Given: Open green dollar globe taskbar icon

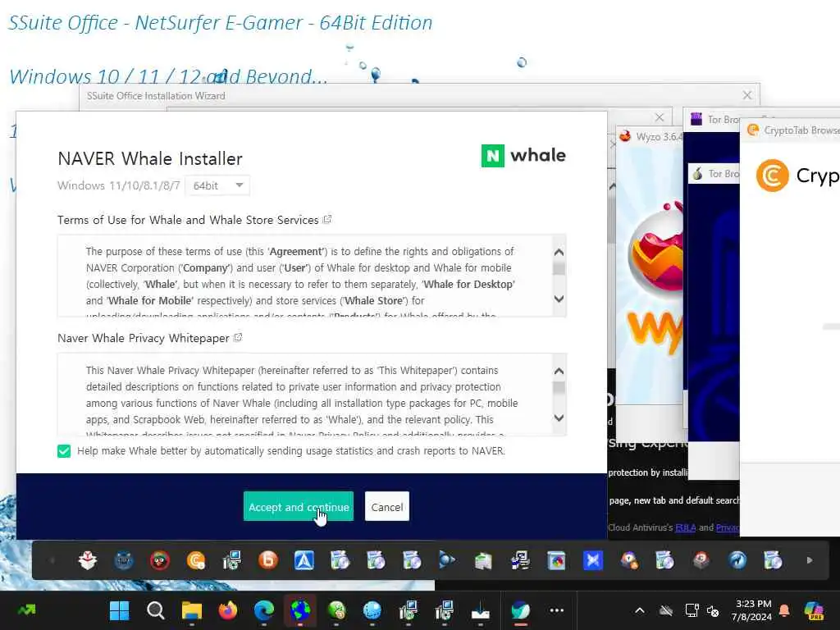Looking at the screenshot, I should (336, 610).
